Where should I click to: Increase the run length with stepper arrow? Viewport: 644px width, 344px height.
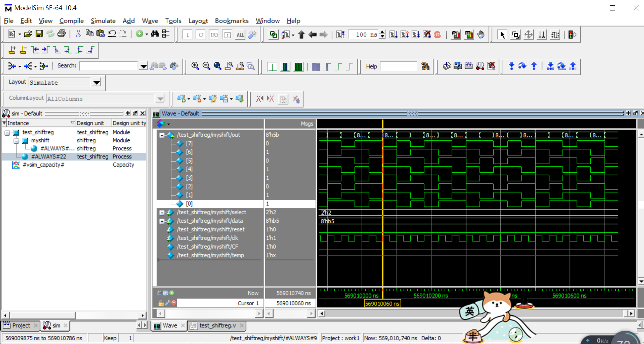coord(382,32)
